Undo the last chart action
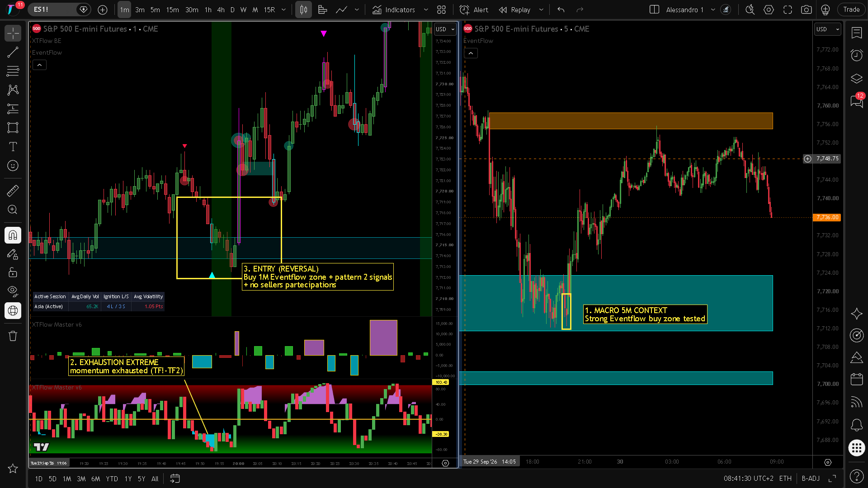 coord(561,9)
